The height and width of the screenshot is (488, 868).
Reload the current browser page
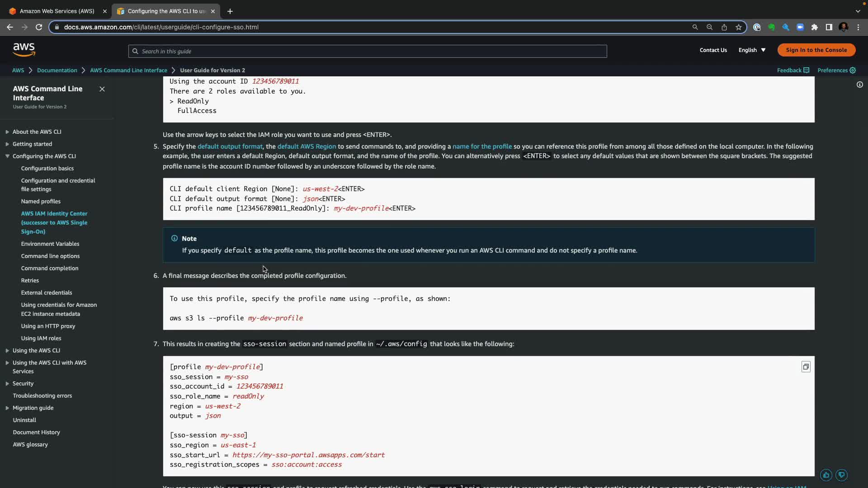click(39, 27)
